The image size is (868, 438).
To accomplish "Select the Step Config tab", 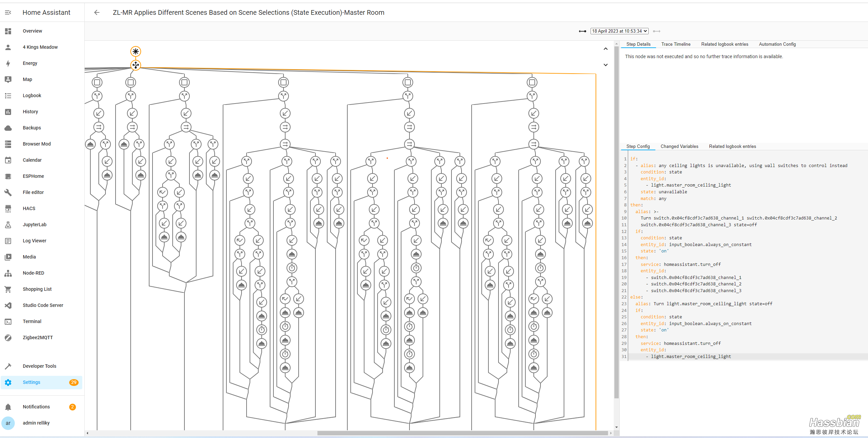I will 638,146.
